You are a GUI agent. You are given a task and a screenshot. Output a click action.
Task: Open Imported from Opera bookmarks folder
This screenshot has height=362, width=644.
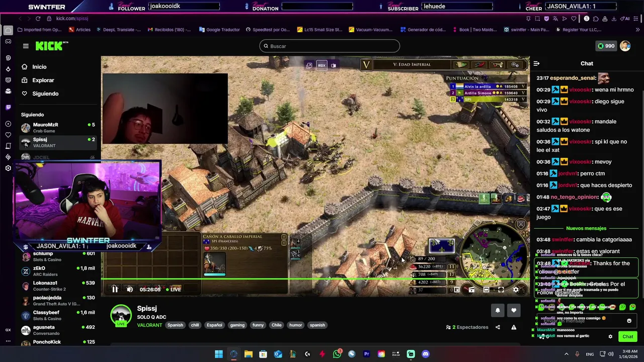[x=39, y=30]
